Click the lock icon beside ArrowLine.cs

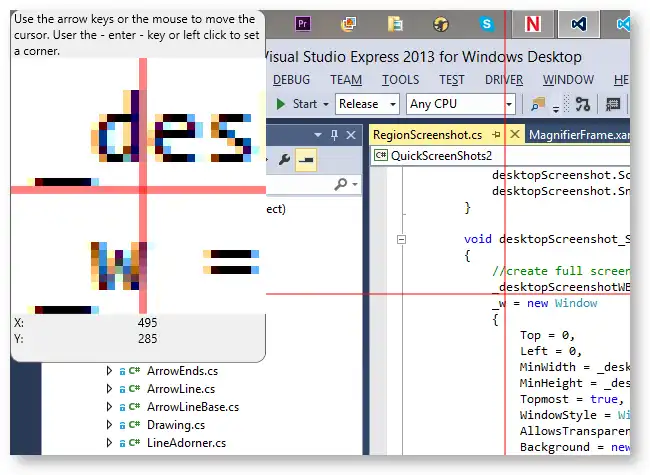tap(122, 390)
